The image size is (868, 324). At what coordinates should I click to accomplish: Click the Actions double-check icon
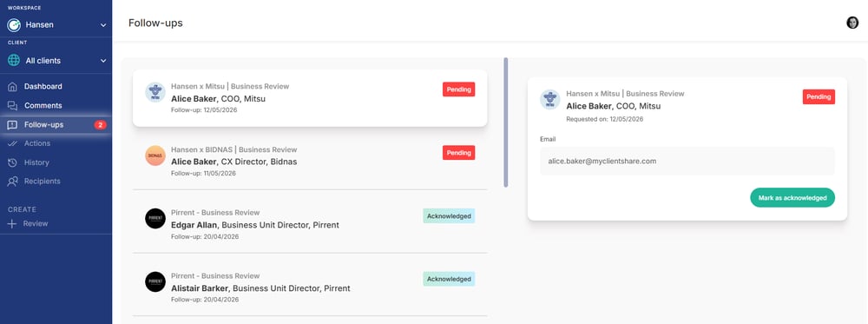click(12, 143)
